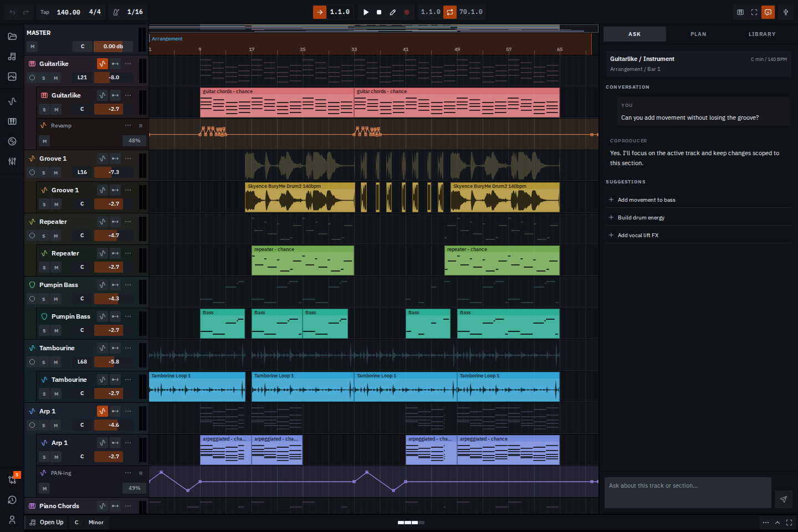798x532 pixels.
Task: Open the 4/4 time signature selector
Action: pyautogui.click(x=95, y=12)
